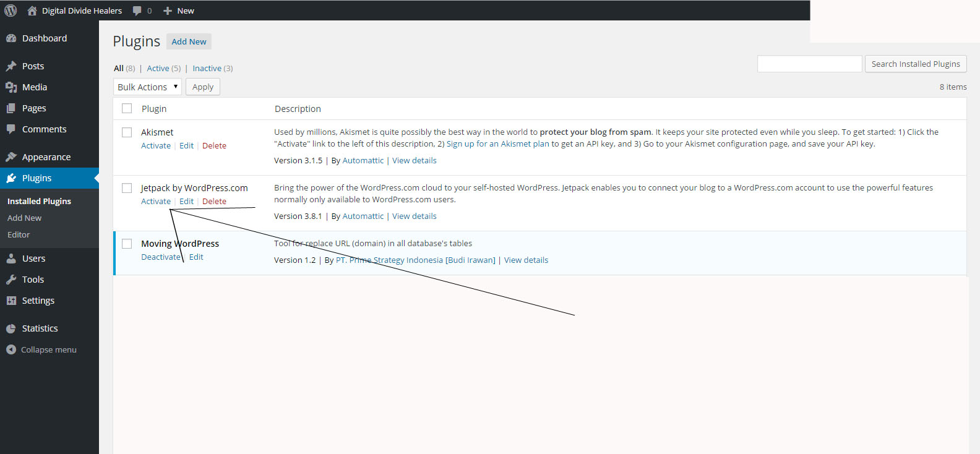Activate the Akismet plugin

156,145
